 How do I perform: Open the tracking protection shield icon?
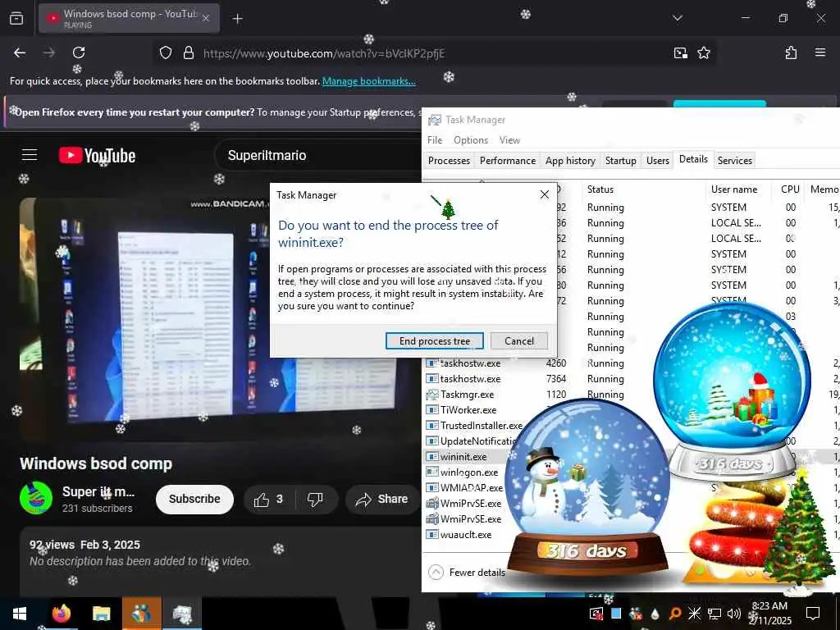tap(166, 53)
